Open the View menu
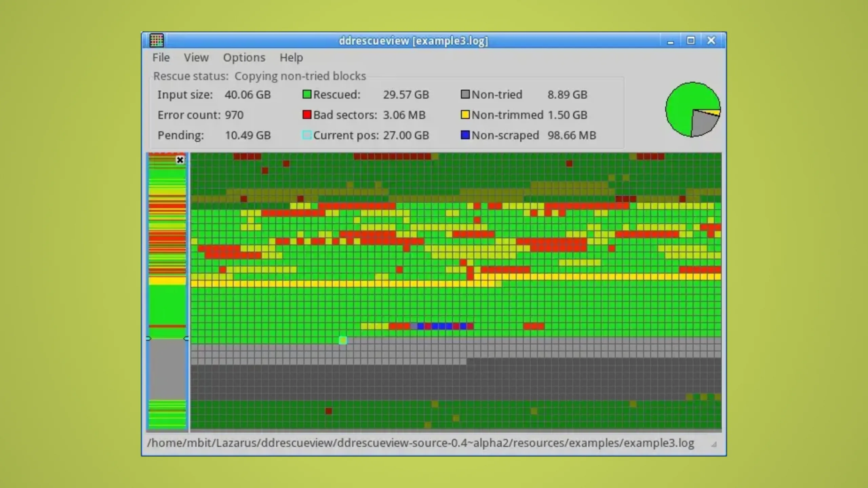 196,58
